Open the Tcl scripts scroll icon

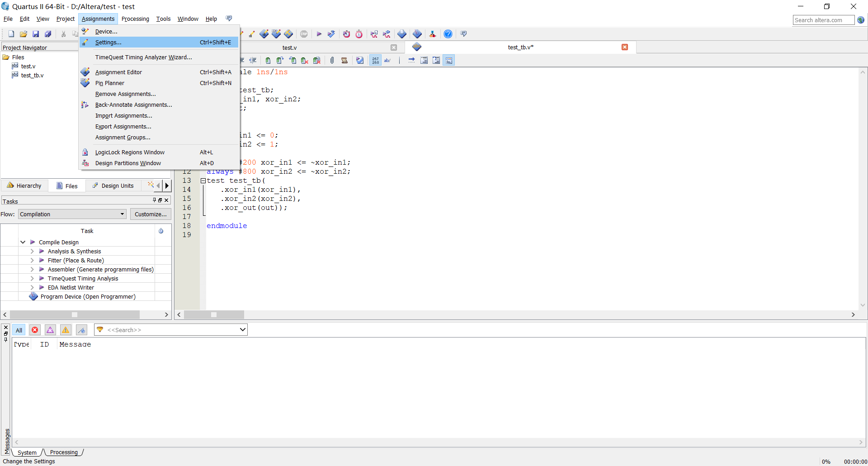[344, 60]
